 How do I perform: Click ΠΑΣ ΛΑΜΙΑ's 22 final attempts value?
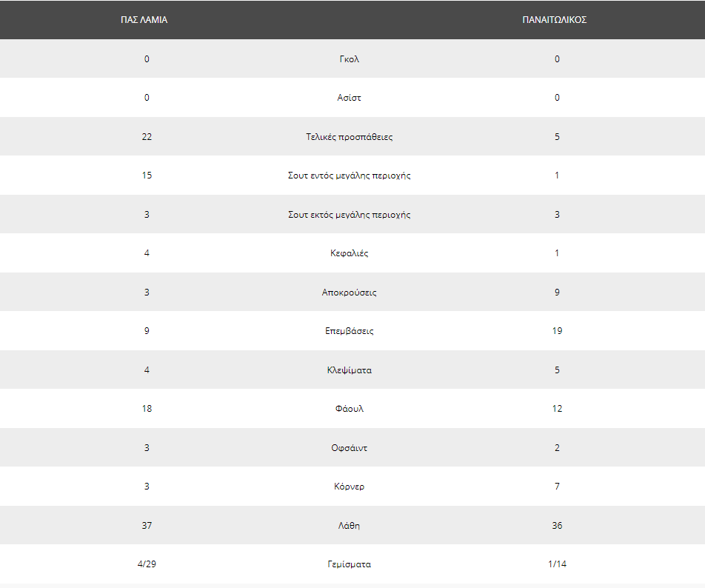[x=147, y=137]
